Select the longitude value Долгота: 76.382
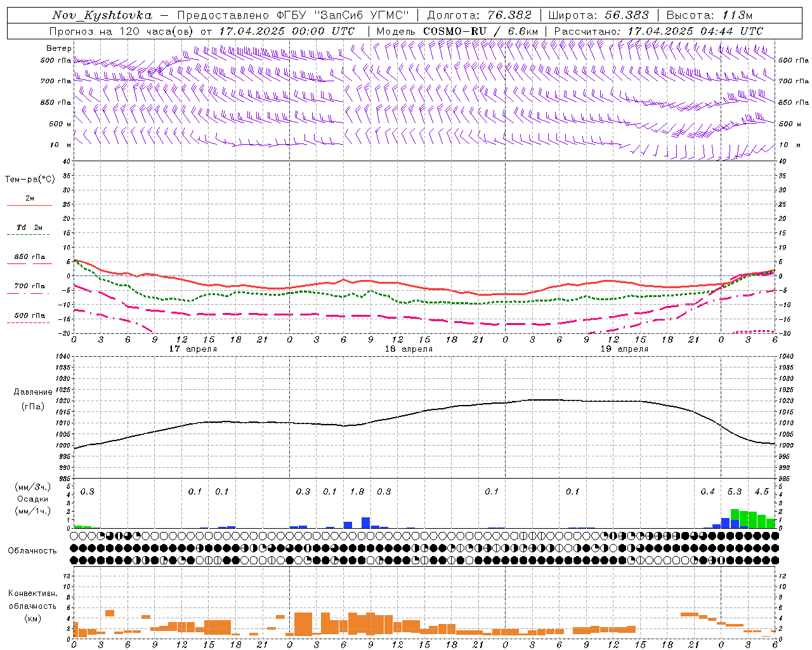812x650 pixels. coord(479,15)
